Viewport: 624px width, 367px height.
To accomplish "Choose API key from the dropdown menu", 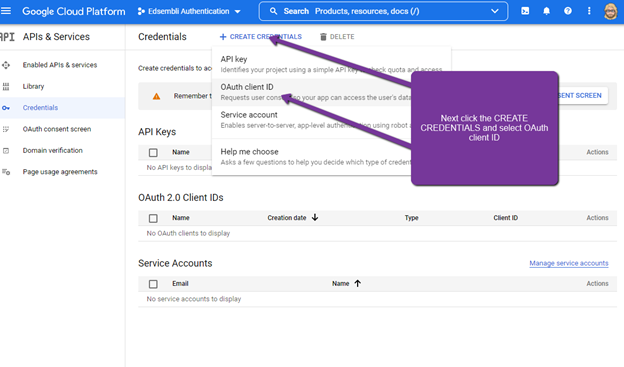I will tap(332, 64).
